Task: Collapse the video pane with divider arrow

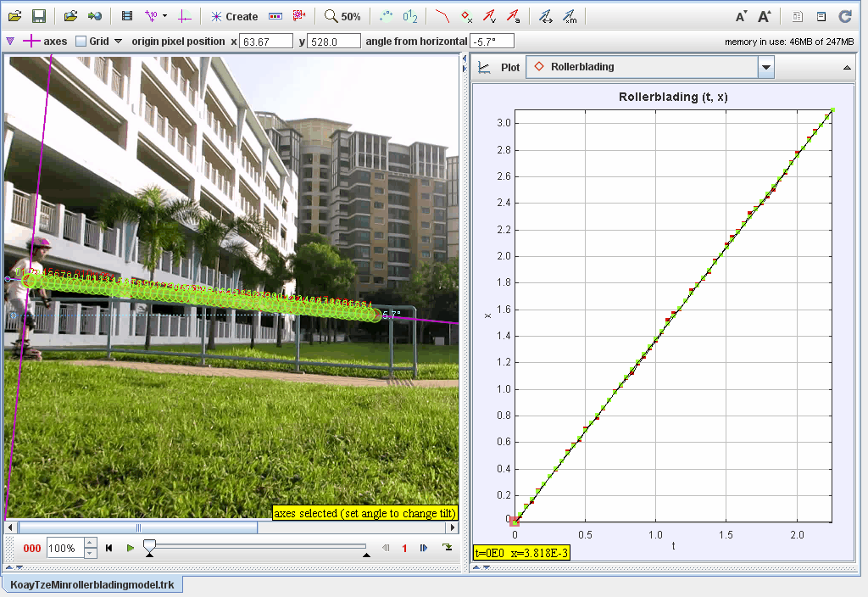Action: [464, 59]
